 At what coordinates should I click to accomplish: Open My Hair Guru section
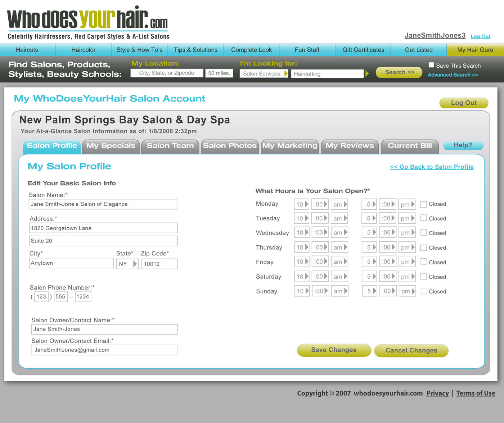point(475,50)
